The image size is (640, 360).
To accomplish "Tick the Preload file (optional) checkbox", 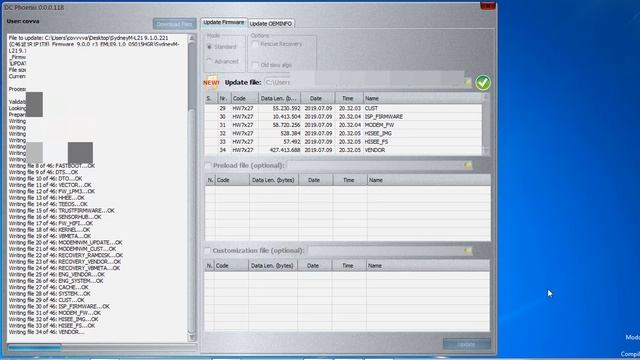I will click(208, 166).
